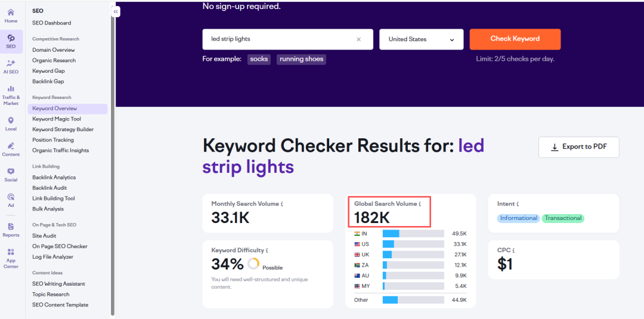644x319 pixels.
Task: Open SEO Dashboard in the sidebar
Action: click(x=52, y=23)
